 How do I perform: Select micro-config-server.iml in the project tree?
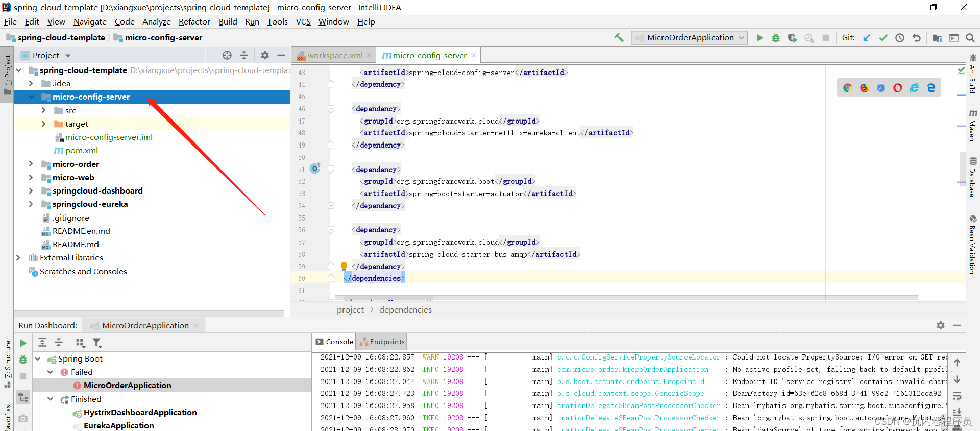tap(109, 137)
